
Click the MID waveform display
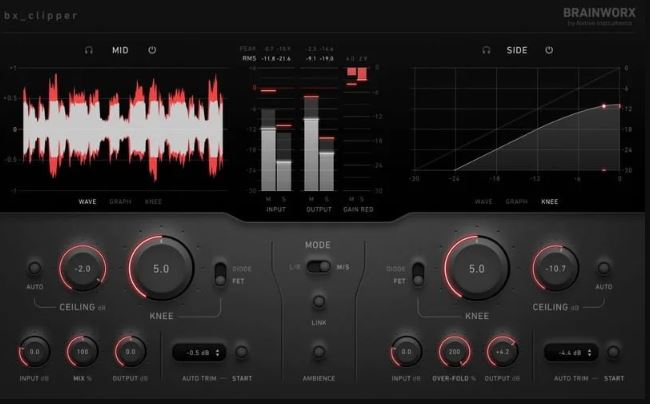(x=123, y=129)
